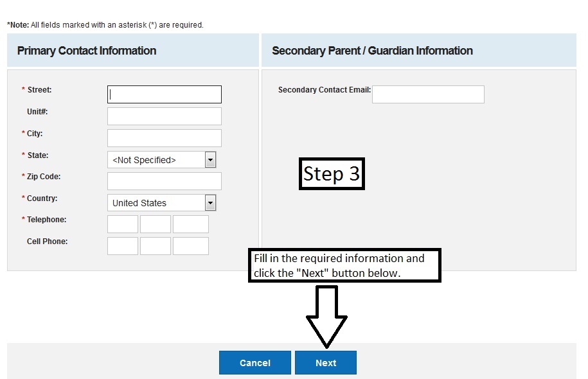The width and height of the screenshot is (588, 379).
Task: Click the Secondary Parent / Guardian Information header
Action: click(x=372, y=51)
